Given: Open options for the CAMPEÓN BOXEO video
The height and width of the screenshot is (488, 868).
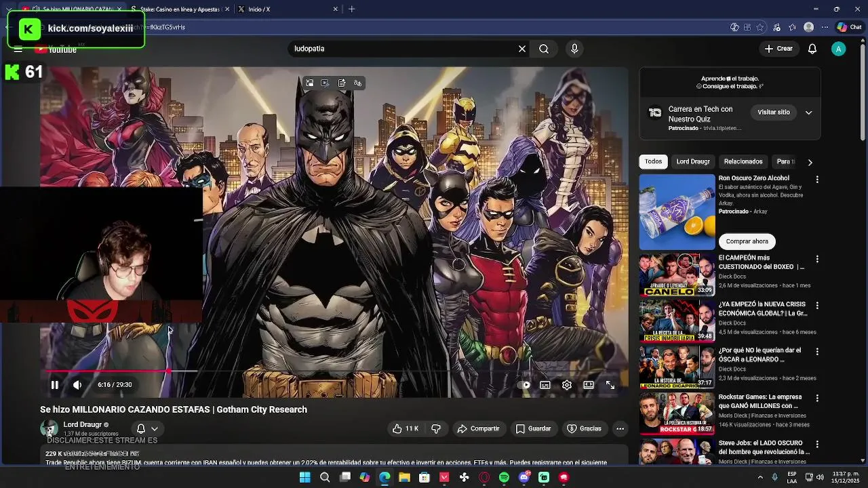Looking at the screenshot, I should pyautogui.click(x=817, y=260).
